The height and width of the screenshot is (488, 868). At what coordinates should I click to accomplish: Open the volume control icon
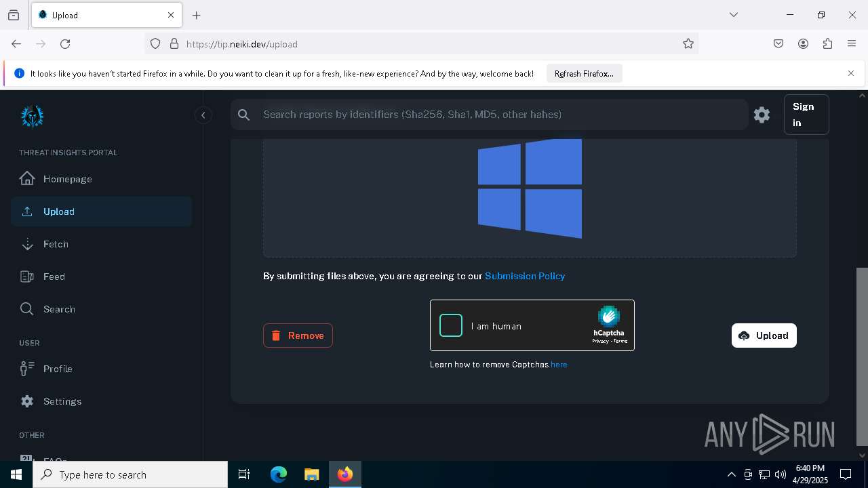click(x=781, y=474)
